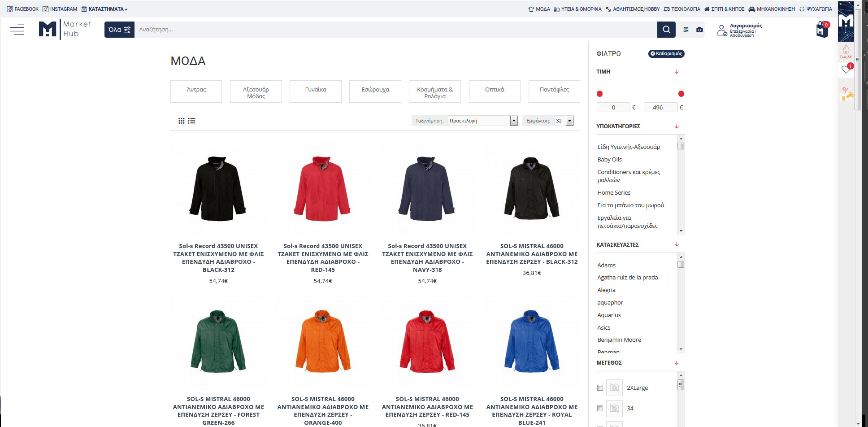Open the ΜΟΔΑ top menu
Viewport: 868px width, 427px height.
pos(539,9)
